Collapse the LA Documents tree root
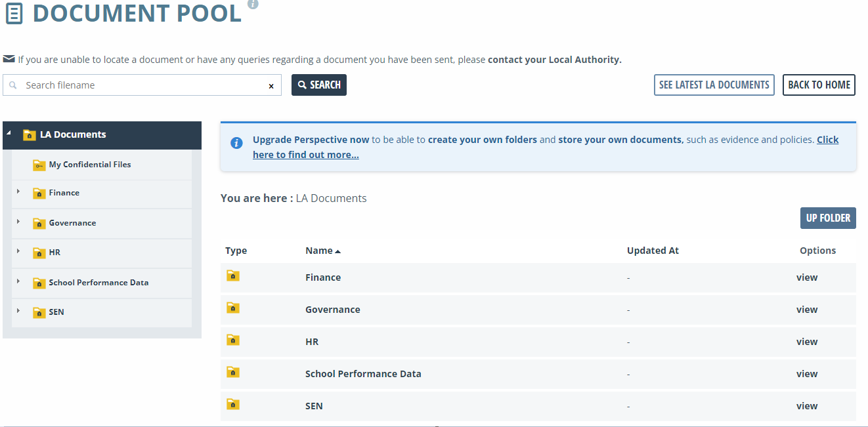Image resolution: width=868 pixels, height=427 pixels. [9, 133]
